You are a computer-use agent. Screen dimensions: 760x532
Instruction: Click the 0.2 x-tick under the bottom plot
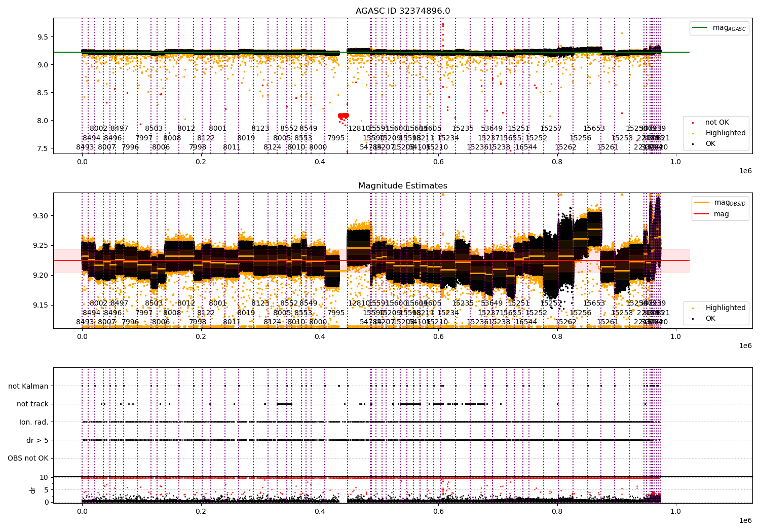pyautogui.click(x=201, y=512)
